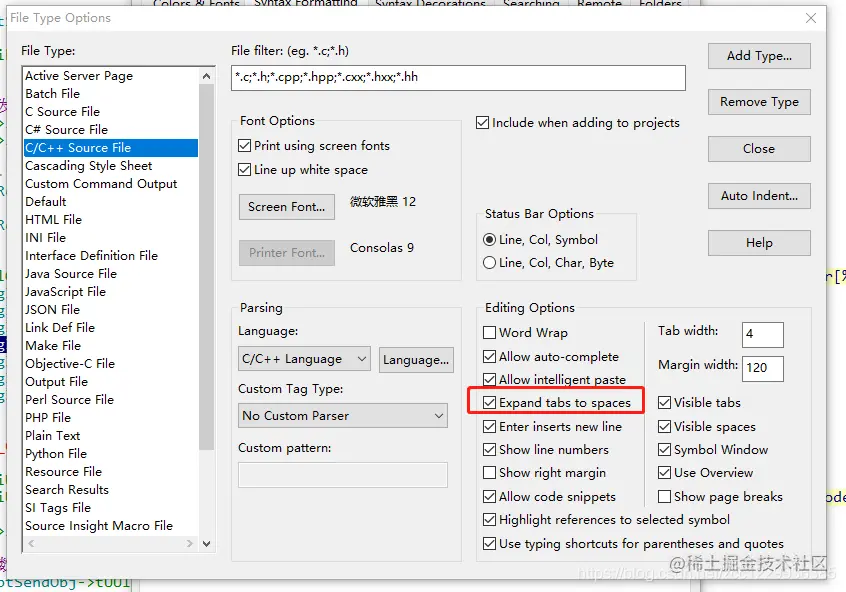Toggle Expand tabs to spaces
Viewport: 846px width, 592px height.
(x=489, y=403)
